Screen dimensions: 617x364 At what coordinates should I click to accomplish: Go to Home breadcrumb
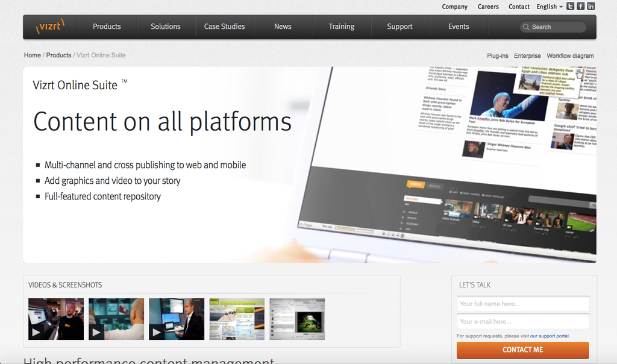click(x=33, y=55)
